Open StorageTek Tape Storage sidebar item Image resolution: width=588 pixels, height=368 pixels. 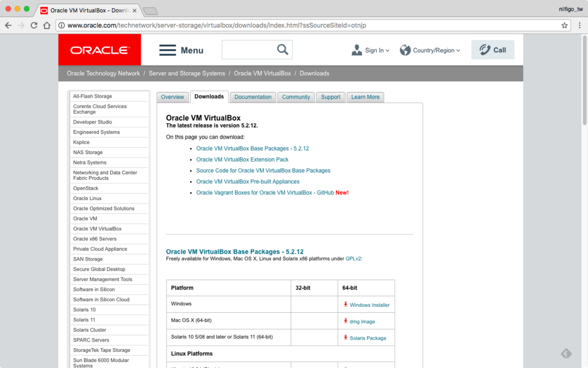click(102, 350)
